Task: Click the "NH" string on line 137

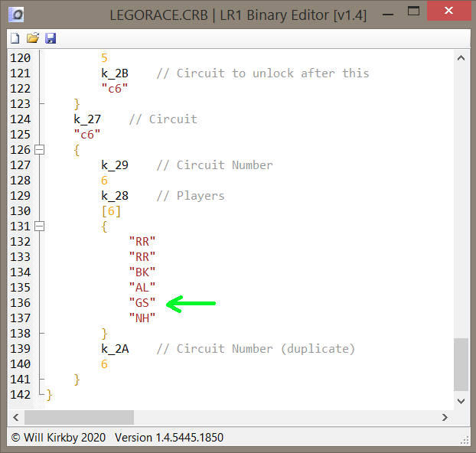Action: point(142,318)
